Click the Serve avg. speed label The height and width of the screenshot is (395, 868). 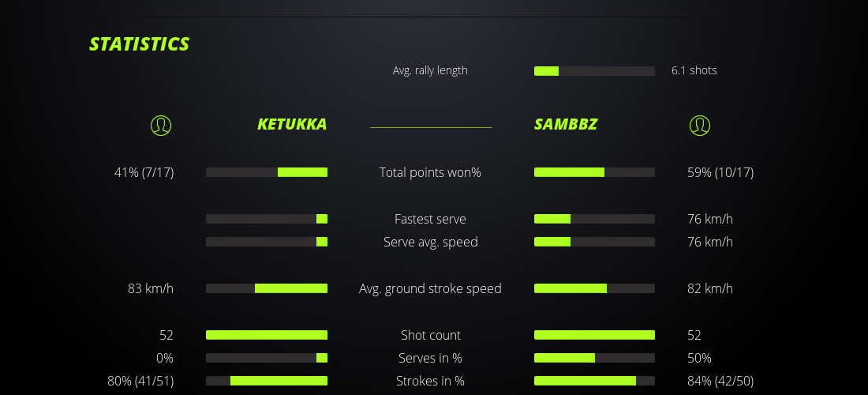point(430,242)
